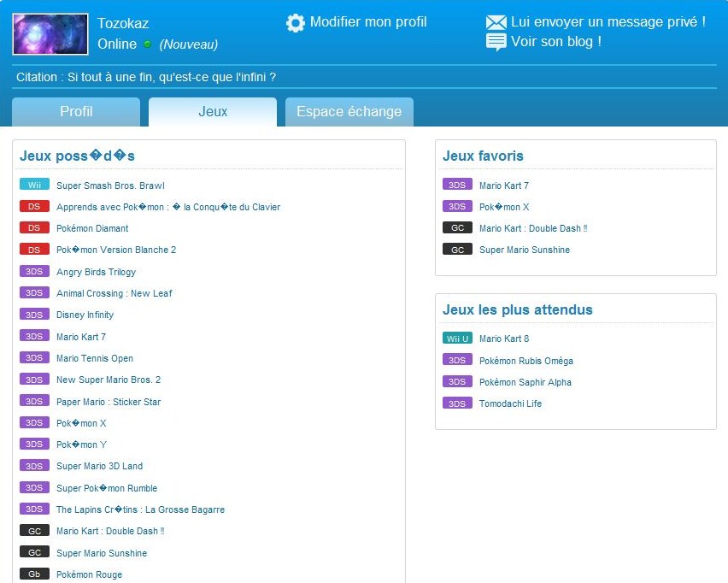Open the Espace échange tab
Screen dimensions: 728x583
(349, 112)
